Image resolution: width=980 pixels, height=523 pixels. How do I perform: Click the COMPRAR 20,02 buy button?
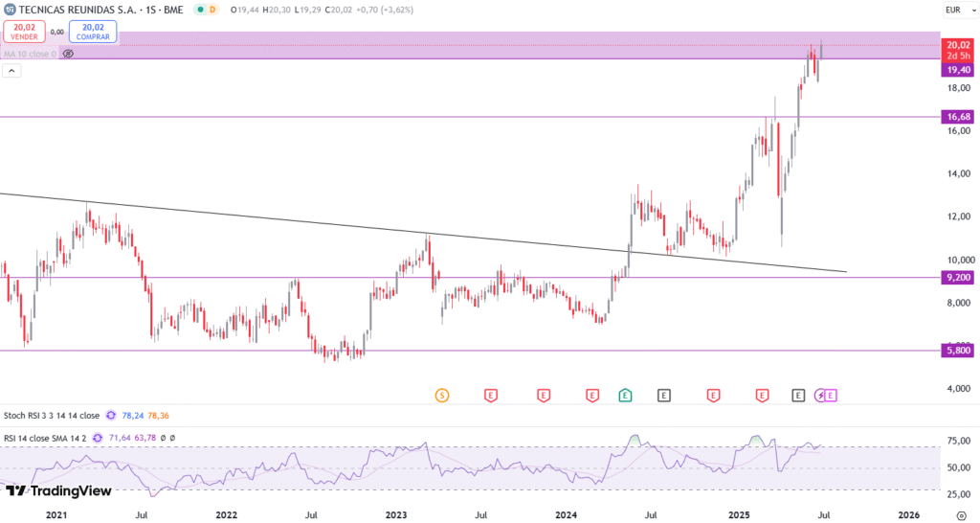93,32
